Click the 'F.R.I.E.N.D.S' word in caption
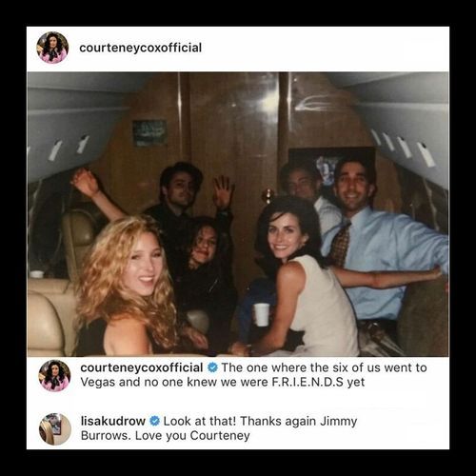This screenshot has width=476, height=476. coord(307,382)
